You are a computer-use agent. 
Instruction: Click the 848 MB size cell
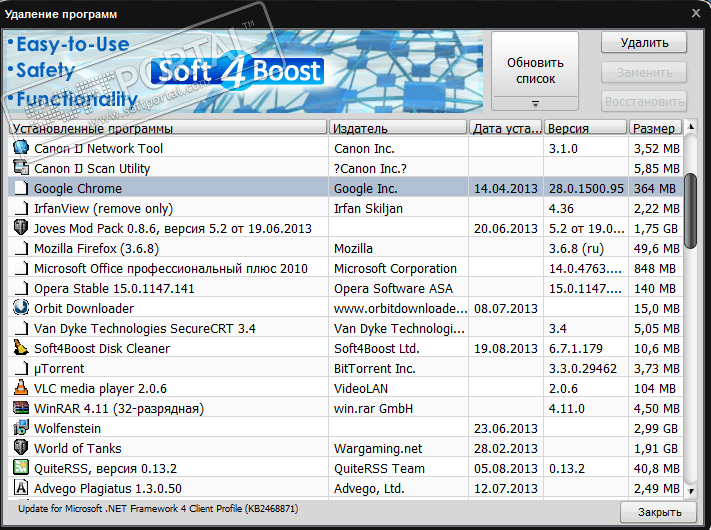pyautogui.click(x=655, y=268)
